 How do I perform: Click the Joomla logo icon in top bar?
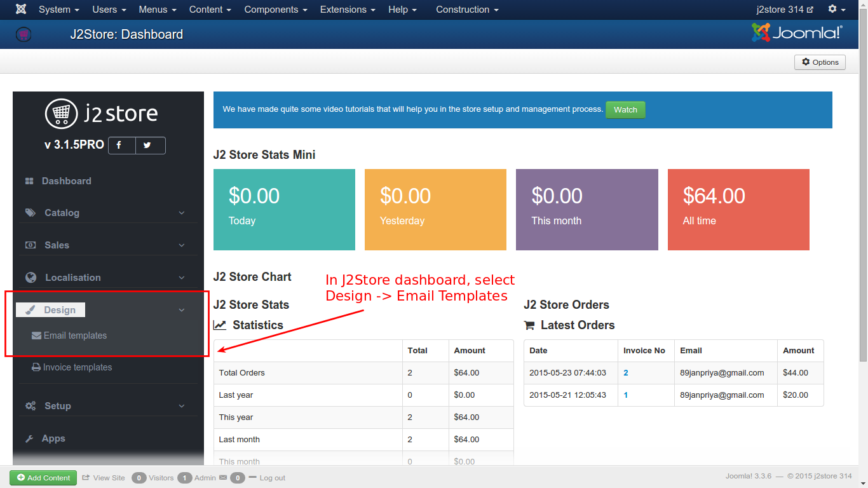pyautogui.click(x=21, y=10)
